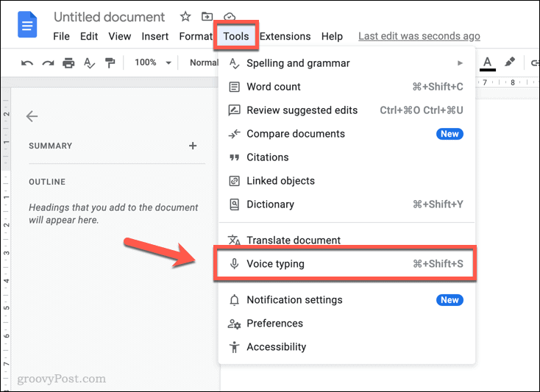Add a summary with the plus icon

pyautogui.click(x=193, y=146)
